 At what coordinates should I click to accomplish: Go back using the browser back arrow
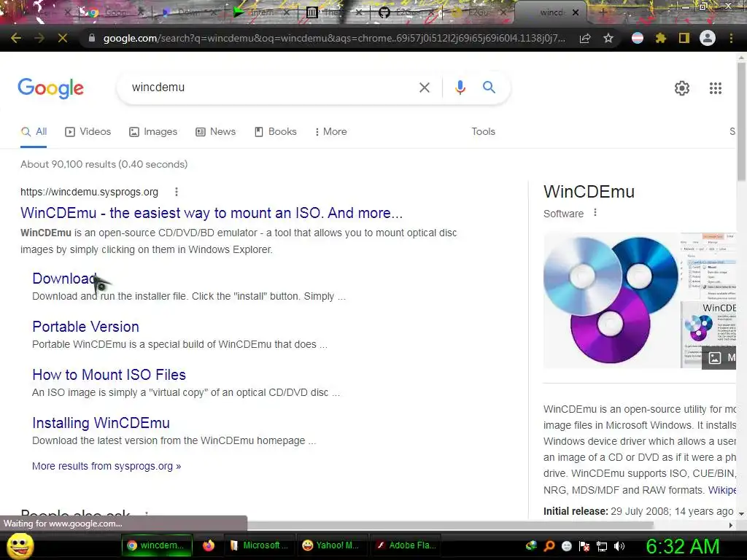[x=16, y=38]
